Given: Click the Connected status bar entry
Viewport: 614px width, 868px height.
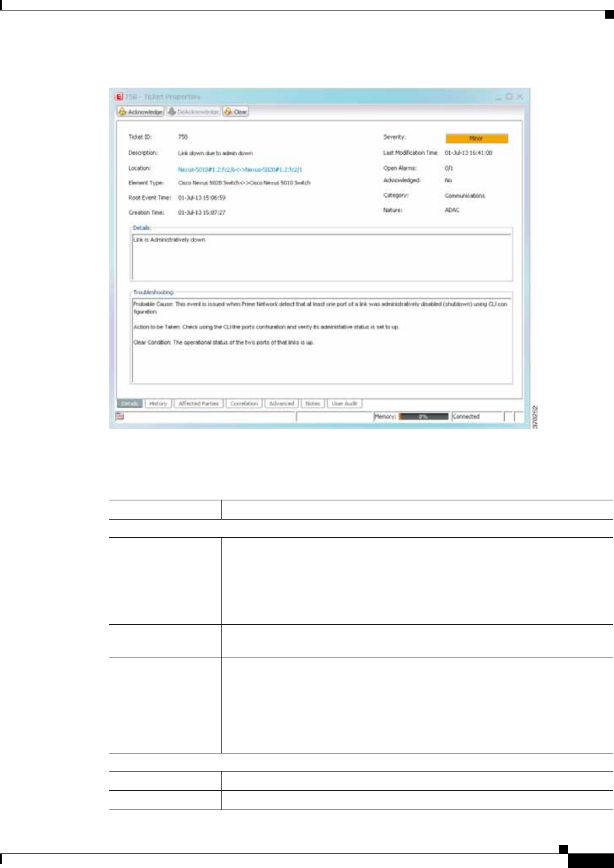Looking at the screenshot, I should [477, 417].
